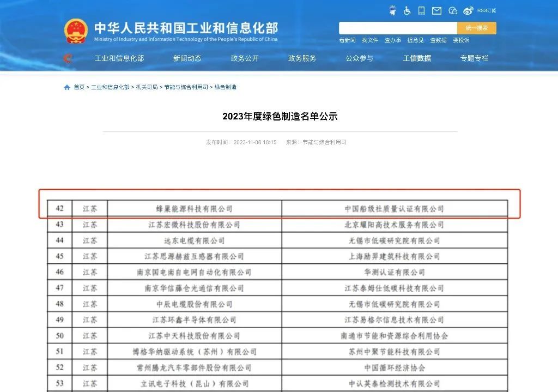Open the wheelchair accessibility mode icon
The image size is (558, 392).
(407, 11)
